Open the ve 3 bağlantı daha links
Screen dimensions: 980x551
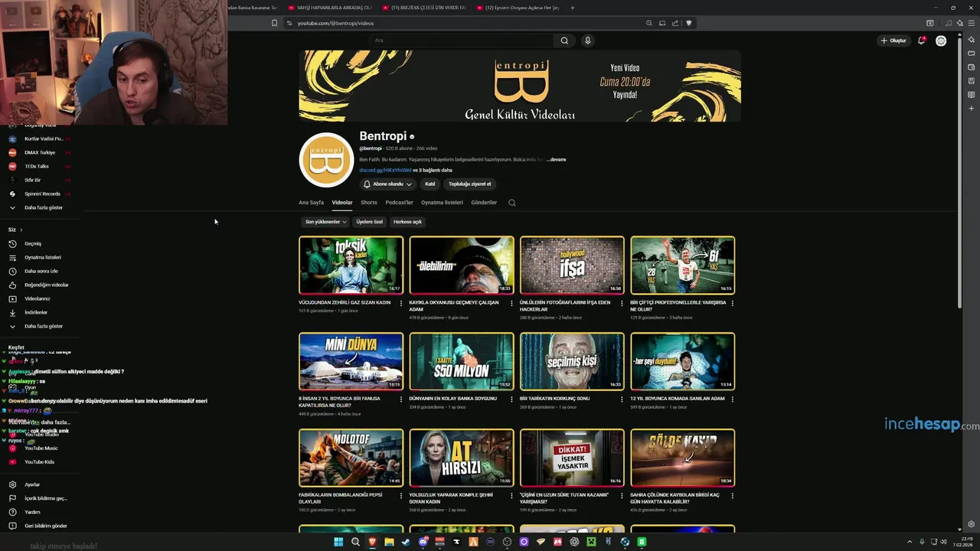pyautogui.click(x=433, y=170)
